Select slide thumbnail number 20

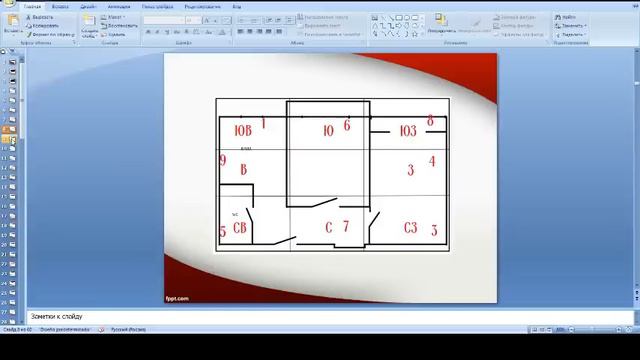pos(13,245)
